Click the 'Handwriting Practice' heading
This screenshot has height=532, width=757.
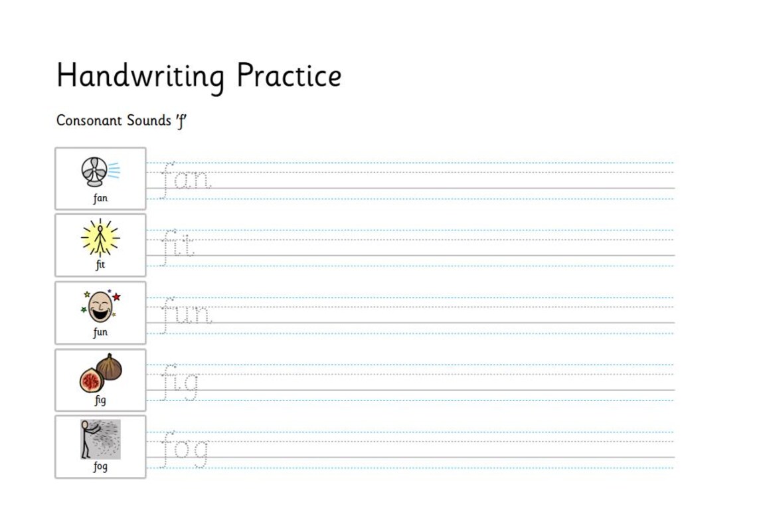[x=199, y=76]
